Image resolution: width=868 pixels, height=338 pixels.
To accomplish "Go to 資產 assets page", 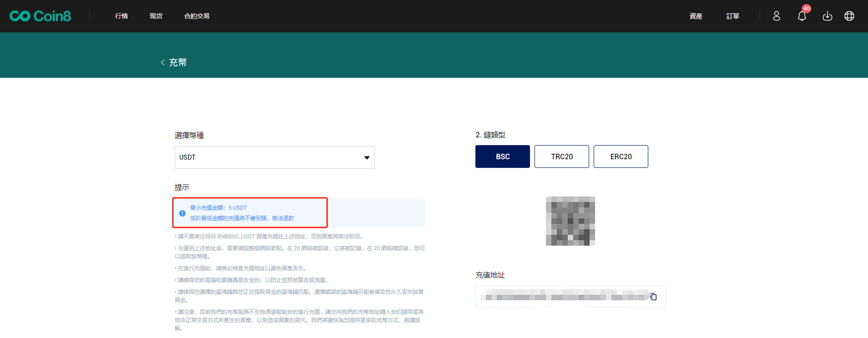I will (696, 16).
